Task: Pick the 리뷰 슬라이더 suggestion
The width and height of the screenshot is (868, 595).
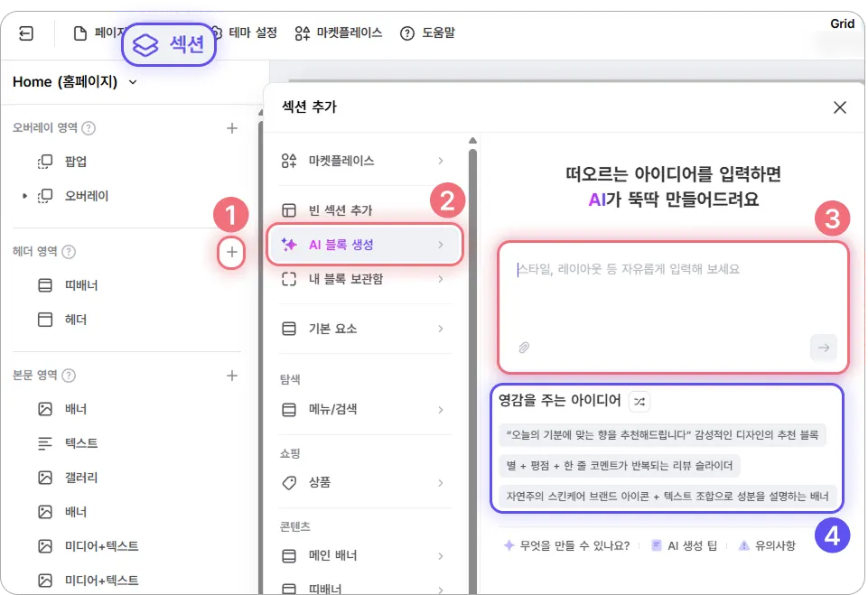Action: 620,466
